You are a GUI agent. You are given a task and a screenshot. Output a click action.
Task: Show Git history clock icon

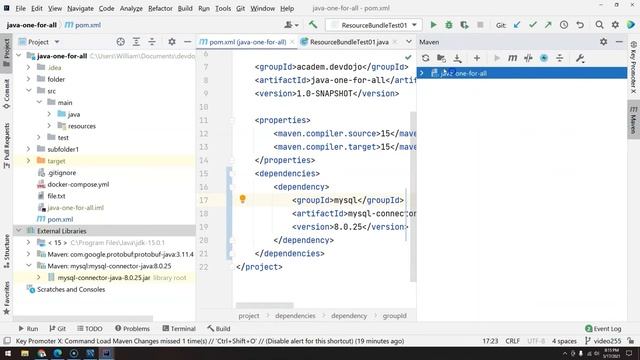(564, 25)
